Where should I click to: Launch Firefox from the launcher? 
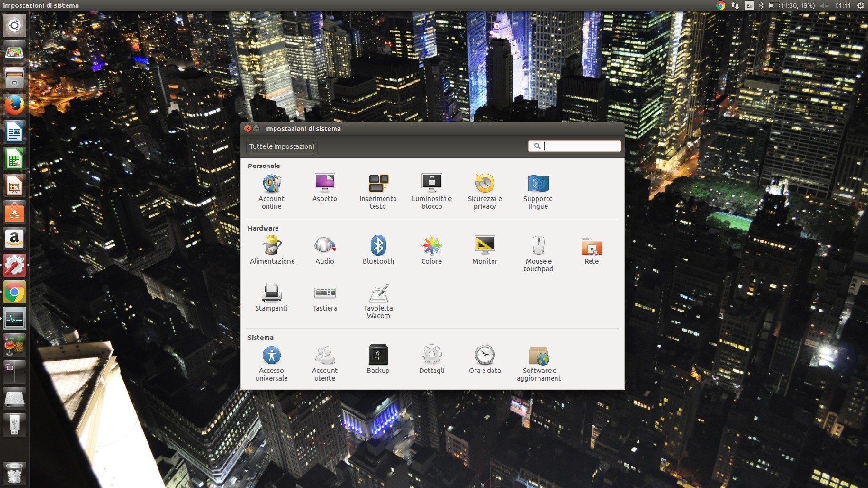pyautogui.click(x=14, y=105)
